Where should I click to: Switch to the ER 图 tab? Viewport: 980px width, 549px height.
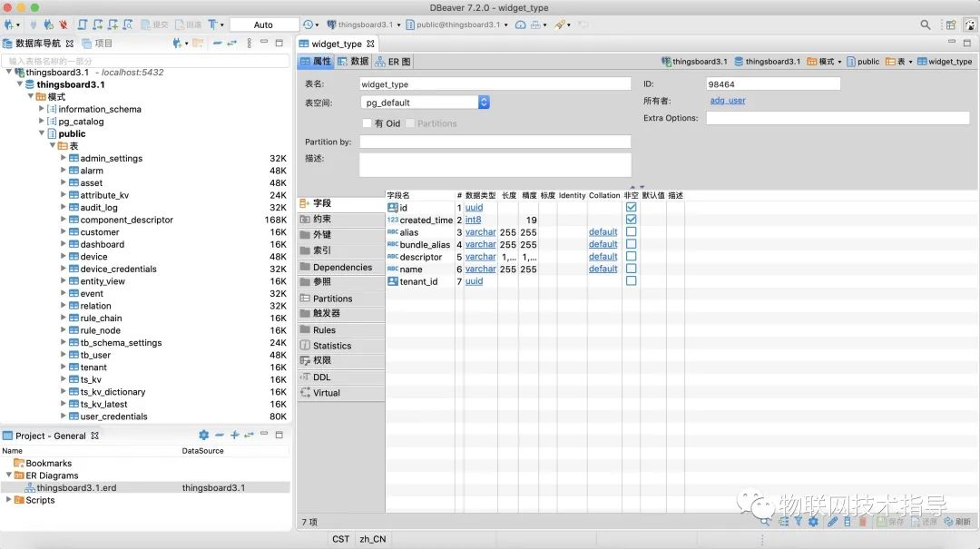[x=393, y=62]
